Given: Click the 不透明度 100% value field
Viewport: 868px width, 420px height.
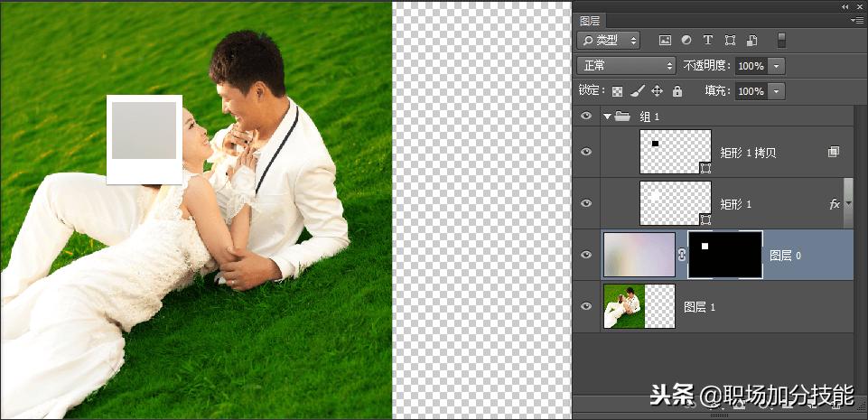Looking at the screenshot, I should 751,66.
